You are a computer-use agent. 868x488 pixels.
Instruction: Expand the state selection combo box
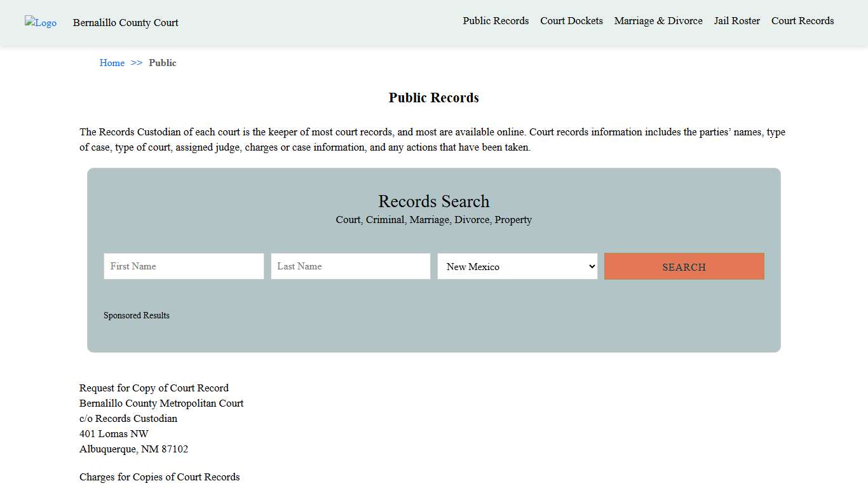pos(517,266)
